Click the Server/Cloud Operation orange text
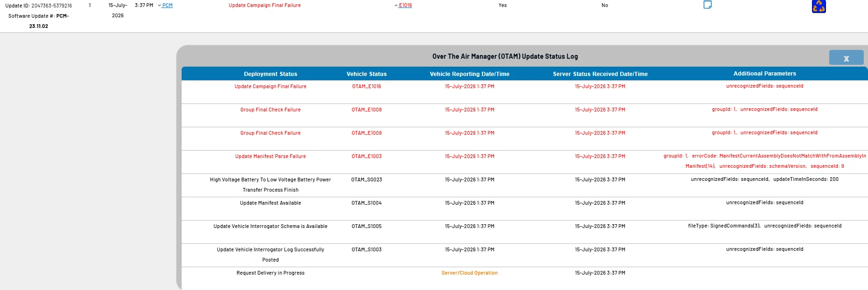This screenshot has height=290, width=868. pyautogui.click(x=469, y=273)
